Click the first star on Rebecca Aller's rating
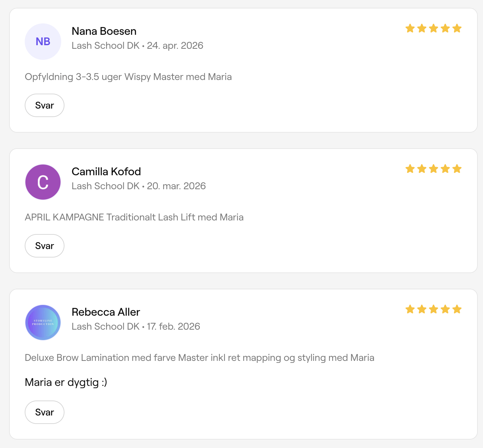The height and width of the screenshot is (448, 483). point(410,309)
